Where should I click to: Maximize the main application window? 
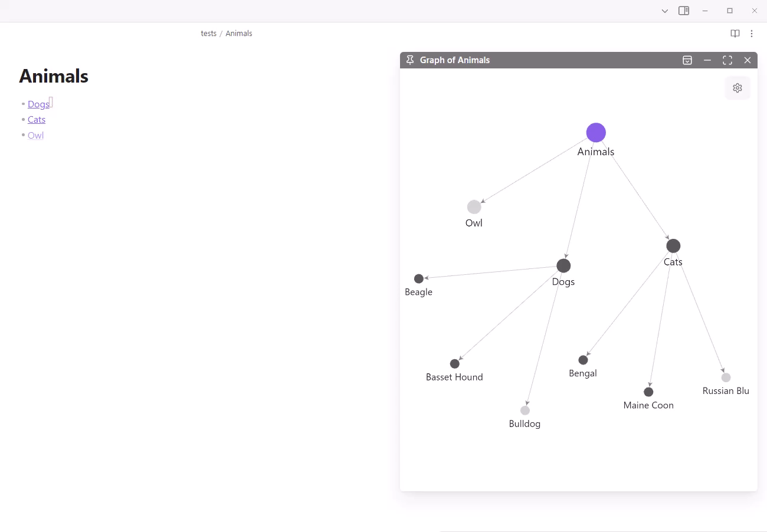[730, 11]
